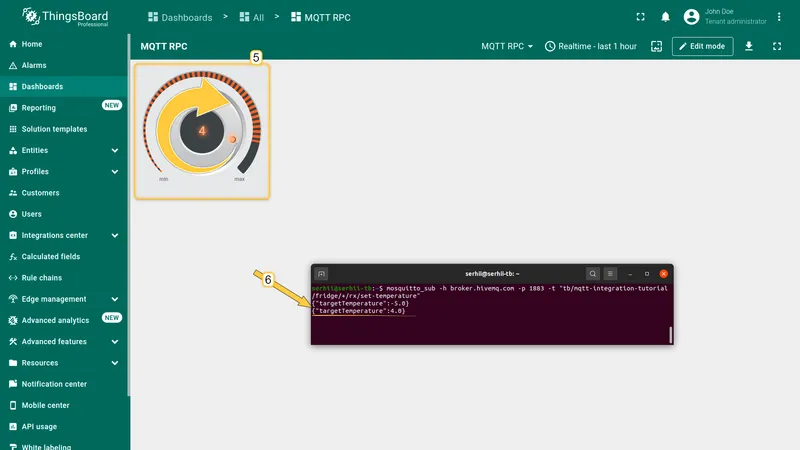Click the Solution templates grid icon
The width and height of the screenshot is (800, 450).
tap(13, 129)
